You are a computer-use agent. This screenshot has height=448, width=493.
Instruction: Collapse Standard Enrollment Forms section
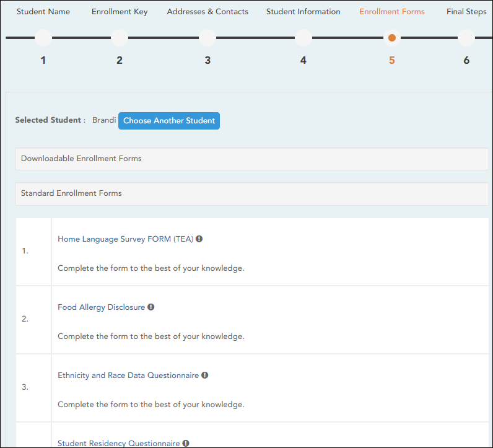252,194
